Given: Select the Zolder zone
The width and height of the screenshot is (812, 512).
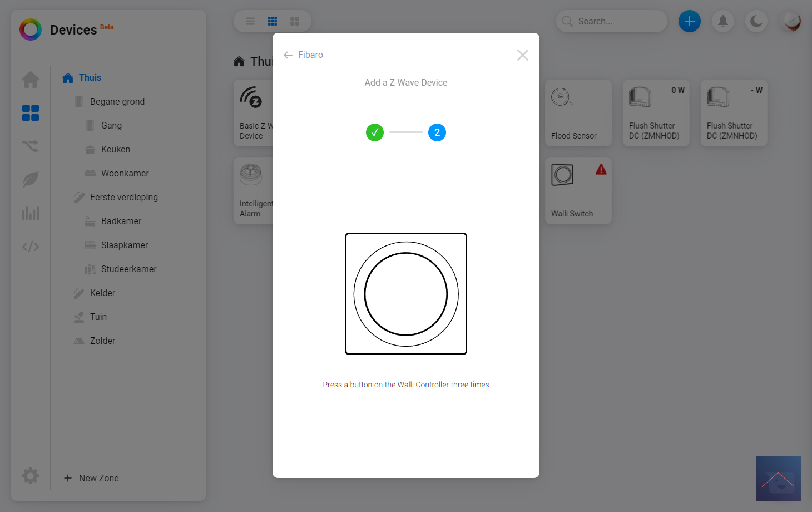Looking at the screenshot, I should tap(95, 341).
